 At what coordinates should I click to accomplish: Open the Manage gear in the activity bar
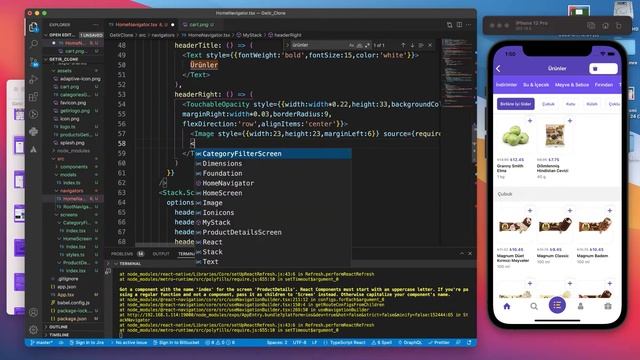coord(34,329)
